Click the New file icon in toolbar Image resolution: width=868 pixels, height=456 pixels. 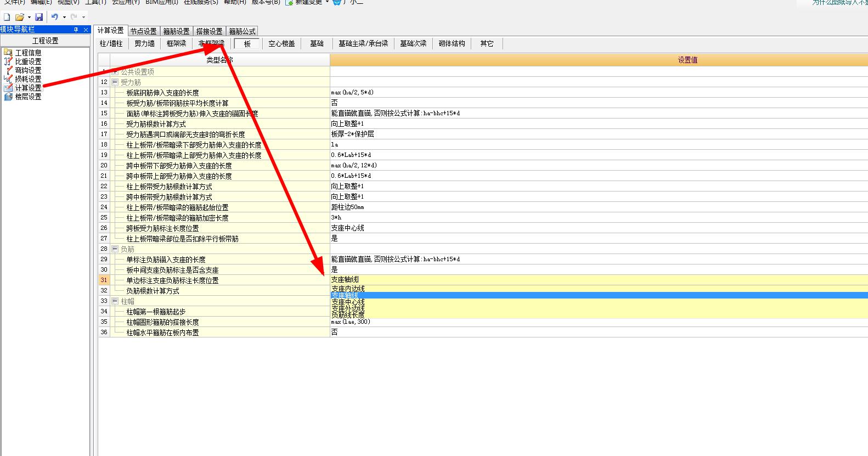7,17
